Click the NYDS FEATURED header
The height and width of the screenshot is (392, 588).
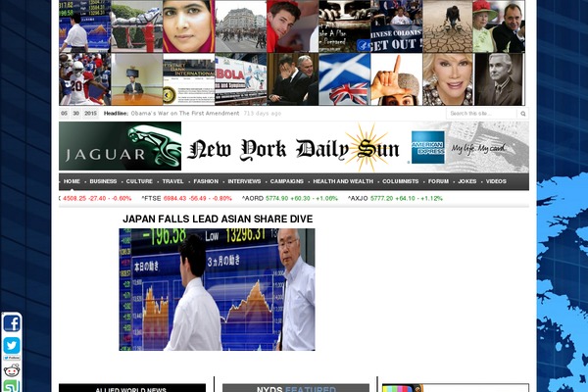296,388
